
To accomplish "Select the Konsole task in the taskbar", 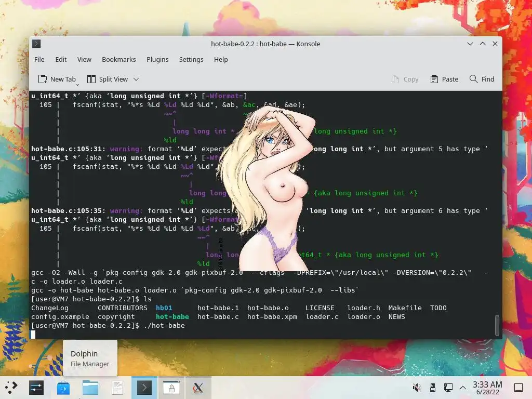I will click(x=144, y=388).
